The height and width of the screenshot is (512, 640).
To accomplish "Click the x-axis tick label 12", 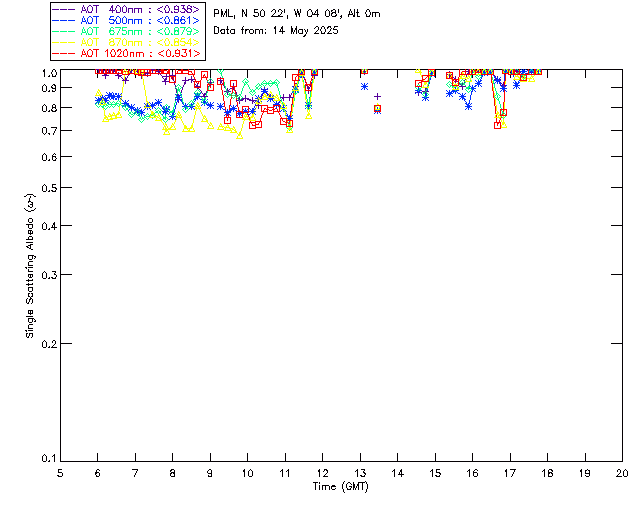I will click(x=322, y=473).
